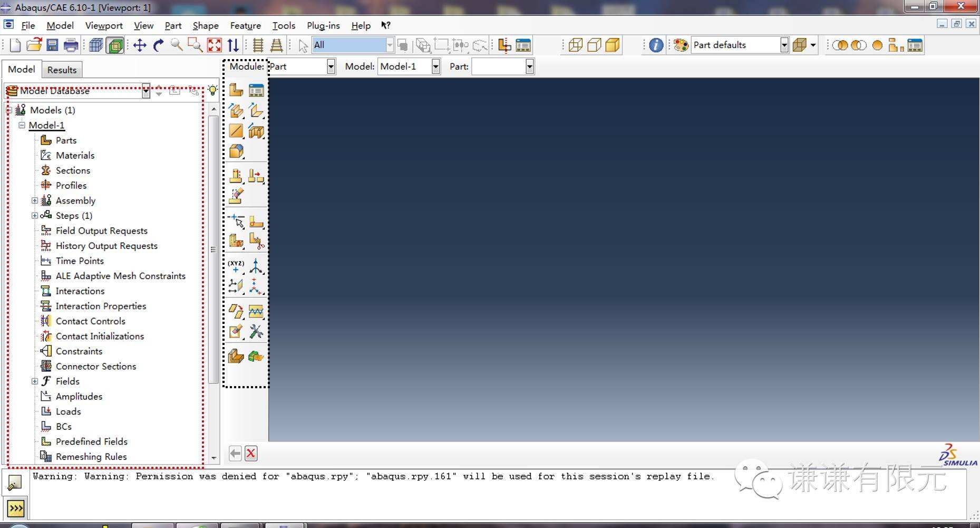
Task: Select Interaction Properties tree item
Action: [x=101, y=306]
